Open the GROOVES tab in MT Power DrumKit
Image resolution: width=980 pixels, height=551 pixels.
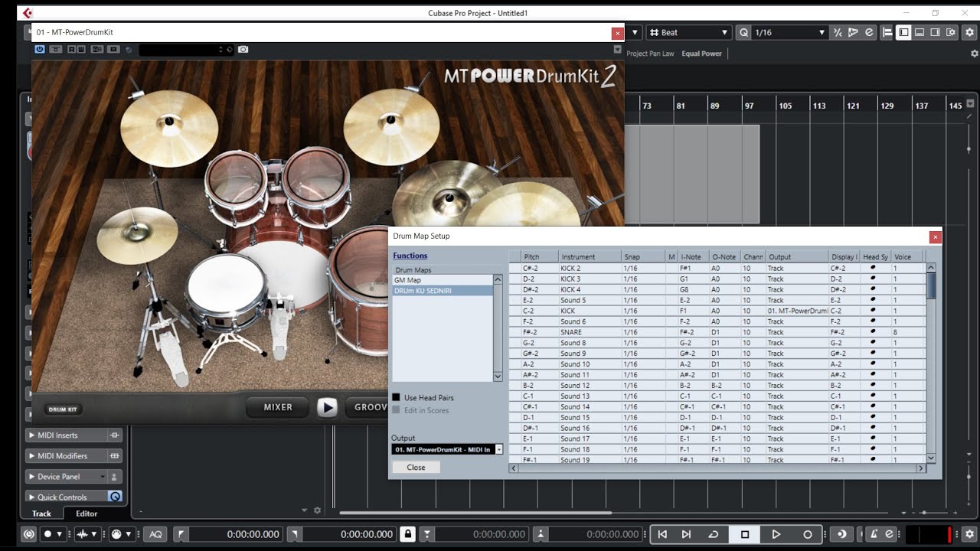coord(367,407)
